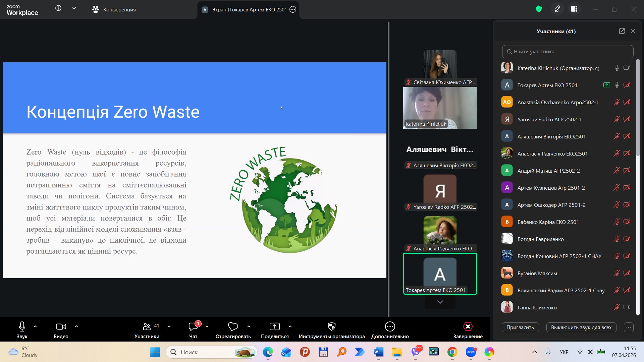
Task: Show more video thumbnails with down chevron
Action: 440,302
